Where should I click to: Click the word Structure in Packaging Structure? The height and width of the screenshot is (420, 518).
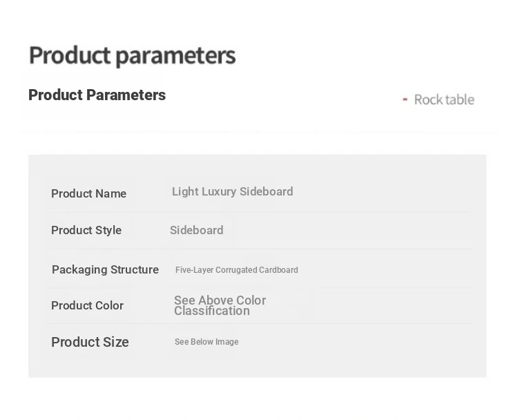click(x=135, y=269)
